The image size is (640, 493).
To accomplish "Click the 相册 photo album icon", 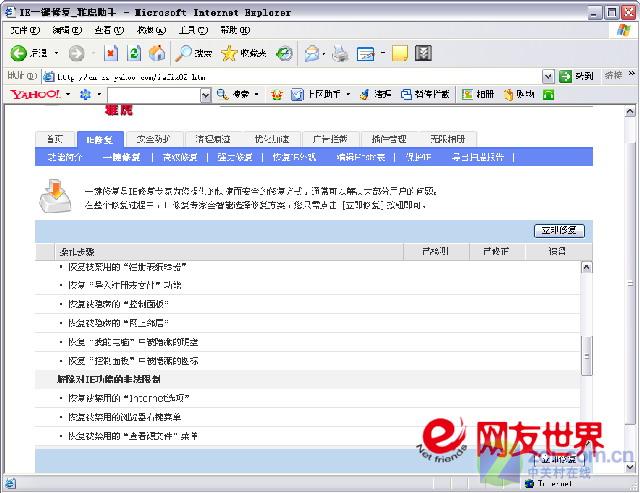I will [467, 95].
